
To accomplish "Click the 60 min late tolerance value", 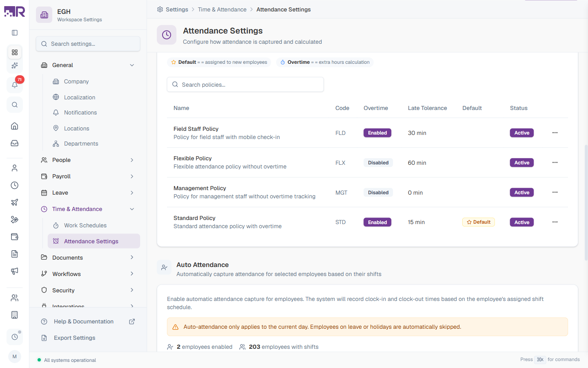I will pyautogui.click(x=417, y=163).
